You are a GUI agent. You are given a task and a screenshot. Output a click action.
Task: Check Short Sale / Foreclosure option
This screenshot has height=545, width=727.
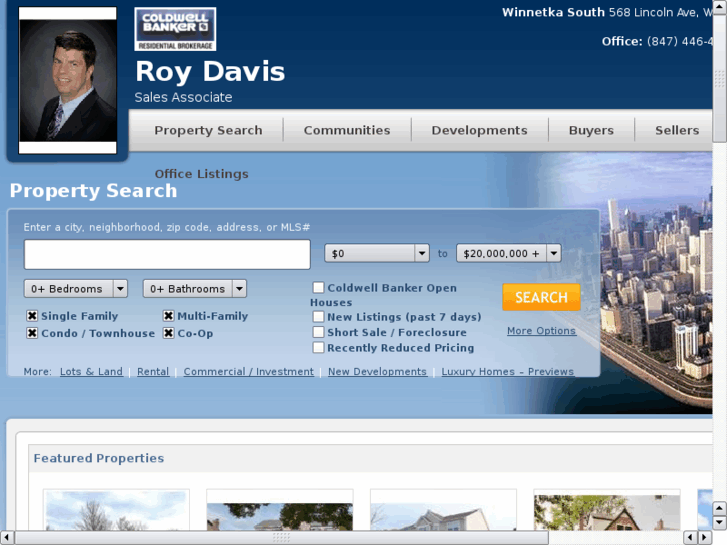click(x=318, y=332)
